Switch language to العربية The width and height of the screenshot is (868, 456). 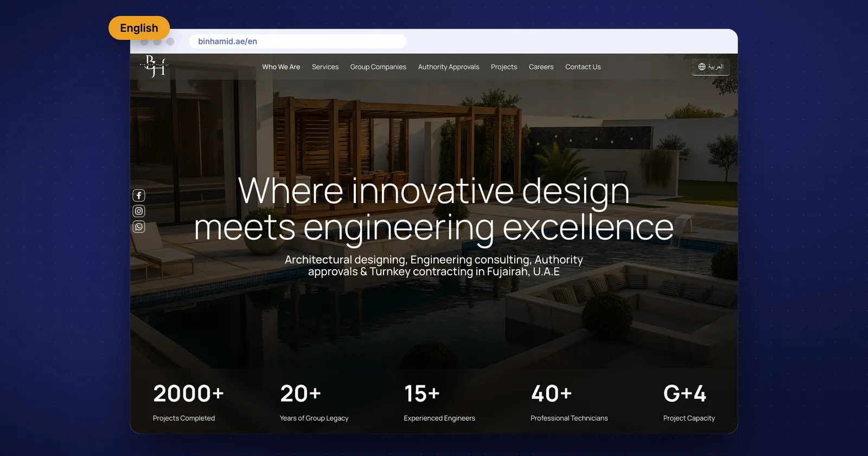(x=711, y=67)
